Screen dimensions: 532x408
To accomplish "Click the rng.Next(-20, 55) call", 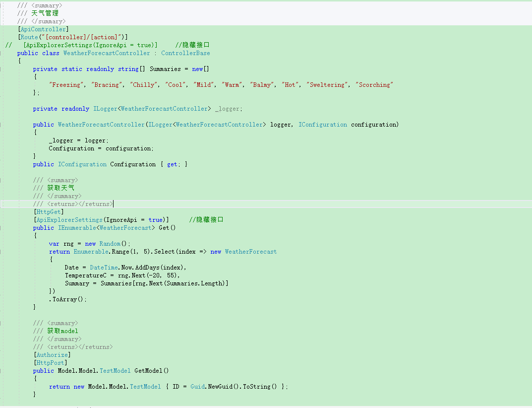I will coord(147,275).
